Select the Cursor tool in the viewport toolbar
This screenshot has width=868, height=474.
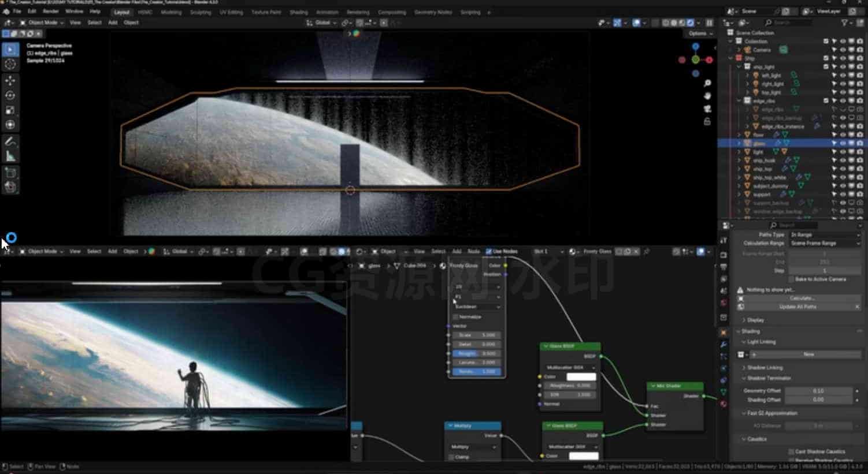click(x=10, y=65)
